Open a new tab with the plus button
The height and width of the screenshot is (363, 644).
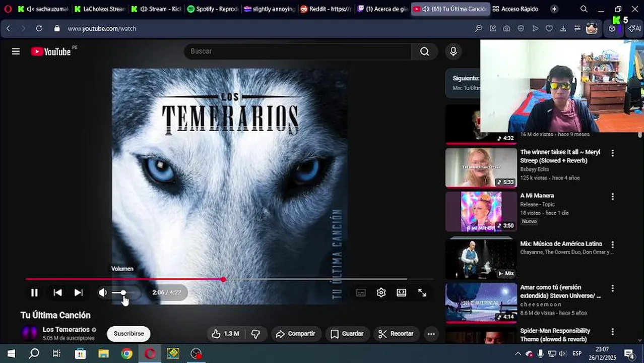(x=554, y=9)
